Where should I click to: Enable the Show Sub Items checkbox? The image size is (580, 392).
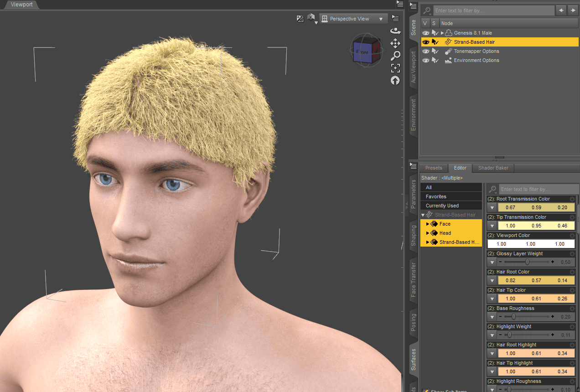point(425,390)
